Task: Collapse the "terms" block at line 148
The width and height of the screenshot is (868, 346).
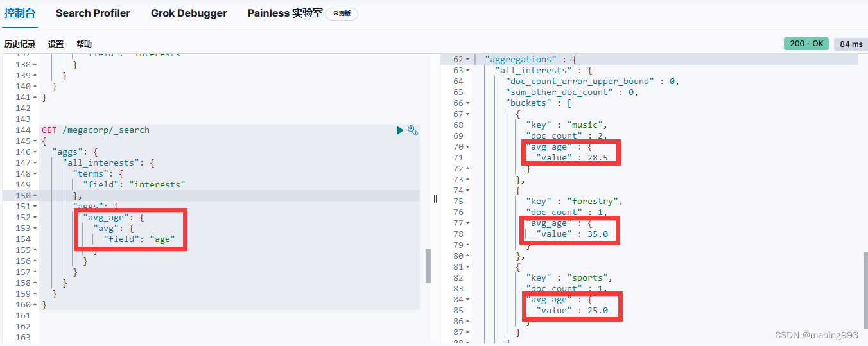Action: pyautogui.click(x=35, y=174)
